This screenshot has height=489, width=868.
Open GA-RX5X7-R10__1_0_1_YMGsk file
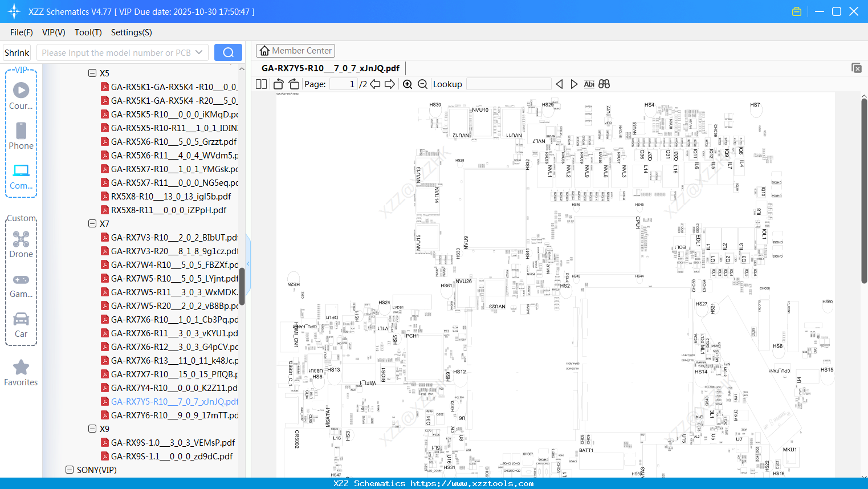tap(169, 169)
